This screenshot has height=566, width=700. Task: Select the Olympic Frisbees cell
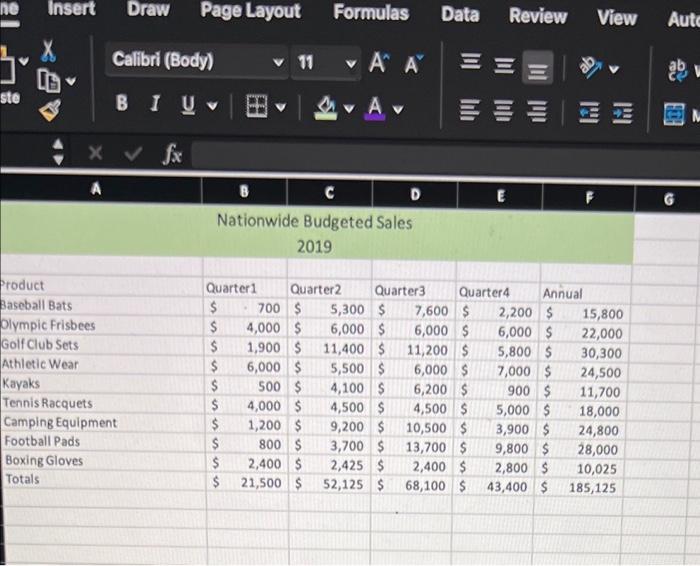tap(101, 325)
